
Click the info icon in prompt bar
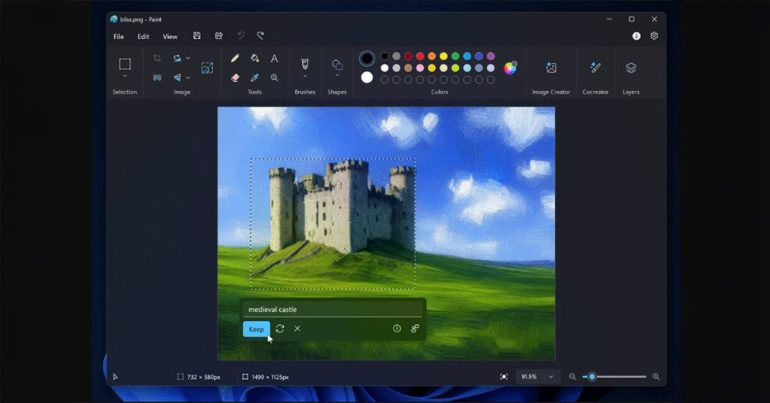click(x=397, y=328)
